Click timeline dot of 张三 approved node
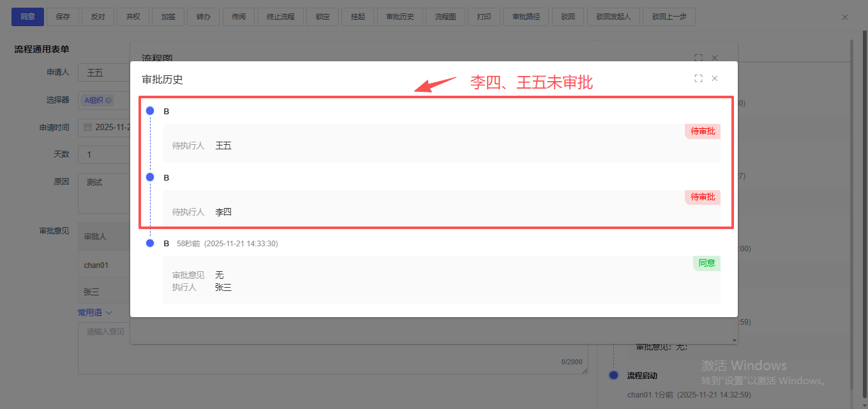This screenshot has width=868, height=409. click(150, 243)
